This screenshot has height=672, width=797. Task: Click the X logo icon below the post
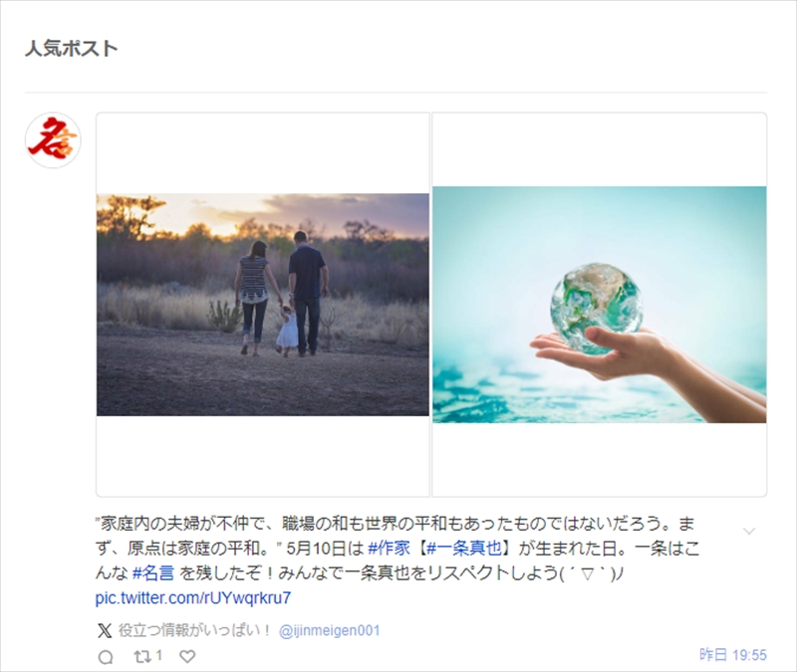105,631
